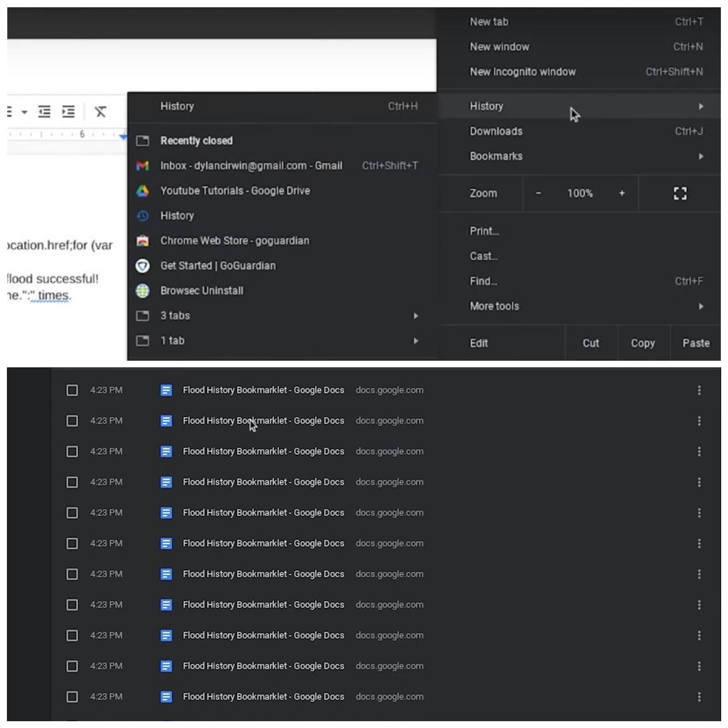Tick the checkbox of the ninth history entry
728x728 pixels.
click(x=72, y=635)
